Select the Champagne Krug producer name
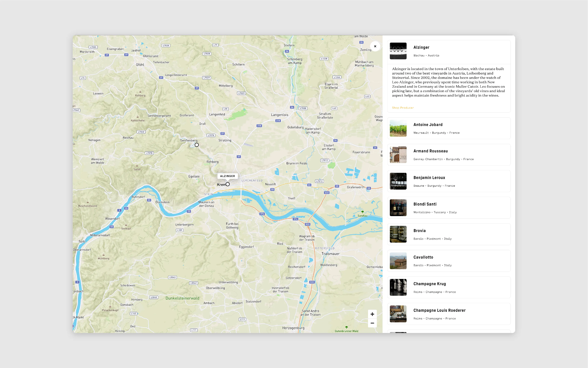The image size is (588, 368). point(430,284)
